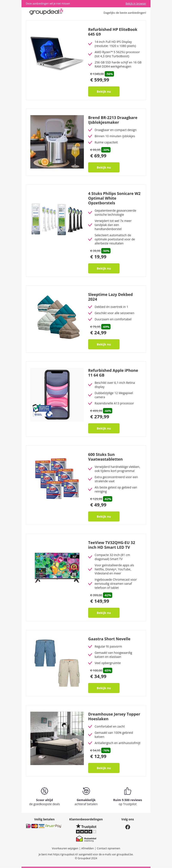Open the 'Contact opnemen' link
The height and width of the screenshot is (868, 172).
(109, 848)
